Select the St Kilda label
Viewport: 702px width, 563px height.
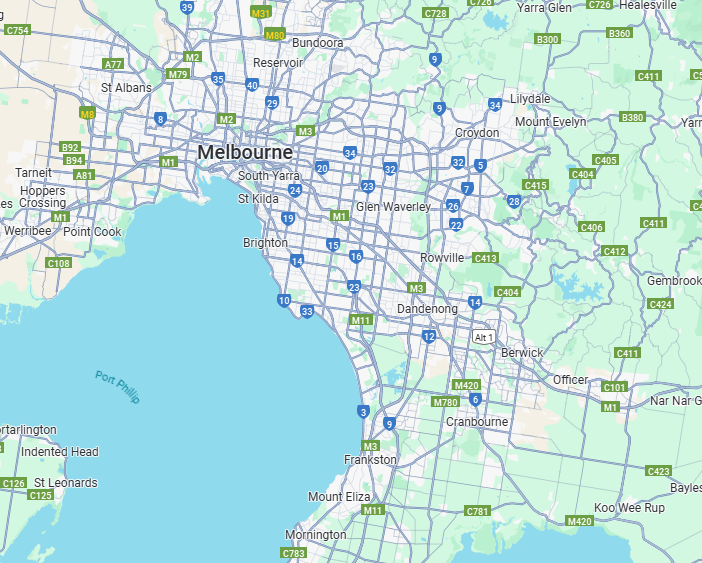(x=258, y=198)
